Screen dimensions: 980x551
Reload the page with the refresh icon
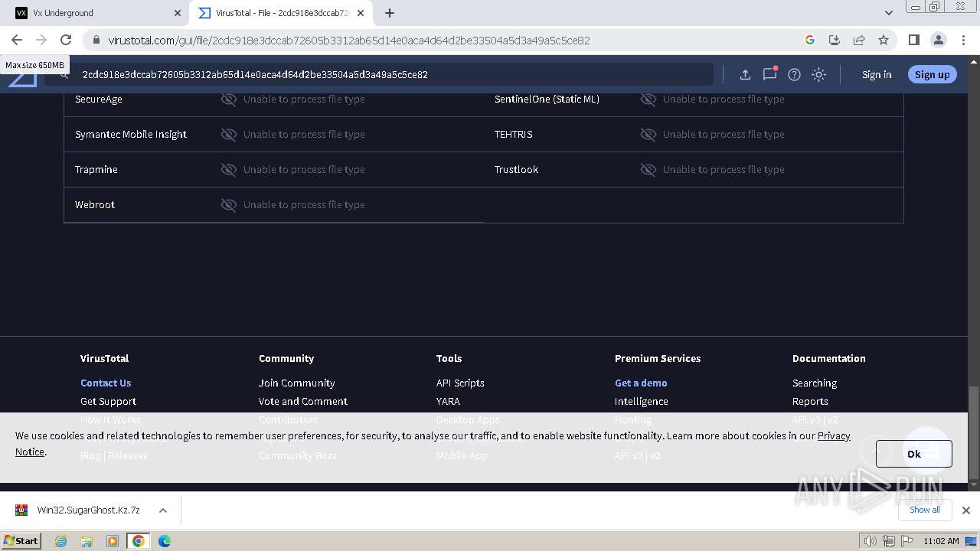pyautogui.click(x=66, y=40)
